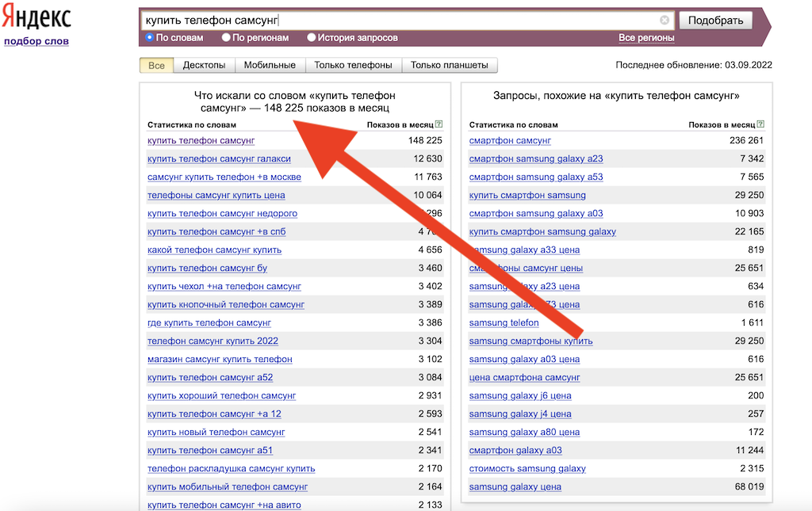Open телефон раскладушка самсунг купить link
Screen dimensions: 812x511
click(232, 468)
